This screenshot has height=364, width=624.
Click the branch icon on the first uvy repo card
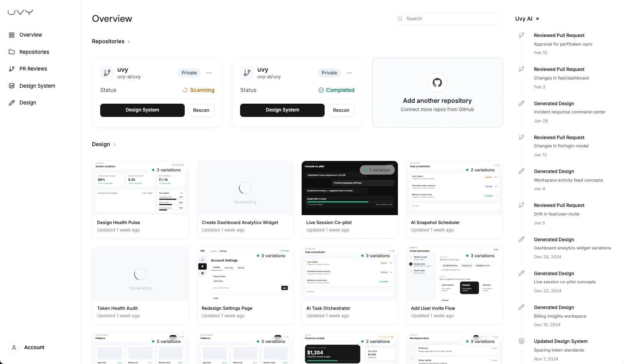107,72
